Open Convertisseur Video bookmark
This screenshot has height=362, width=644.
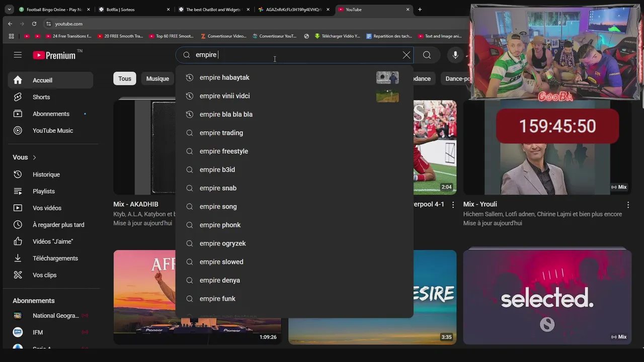coord(223,36)
